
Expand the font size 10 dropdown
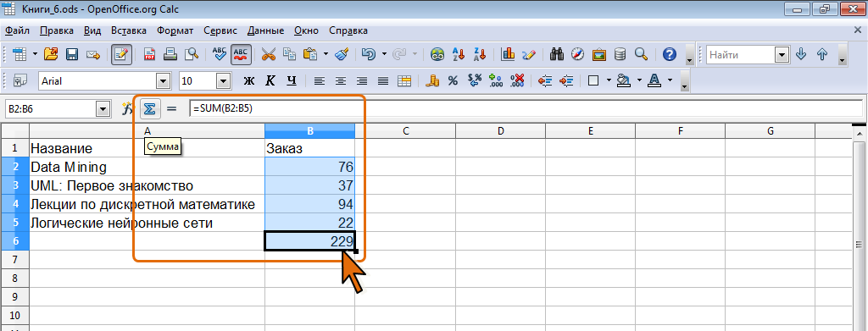[x=223, y=81]
